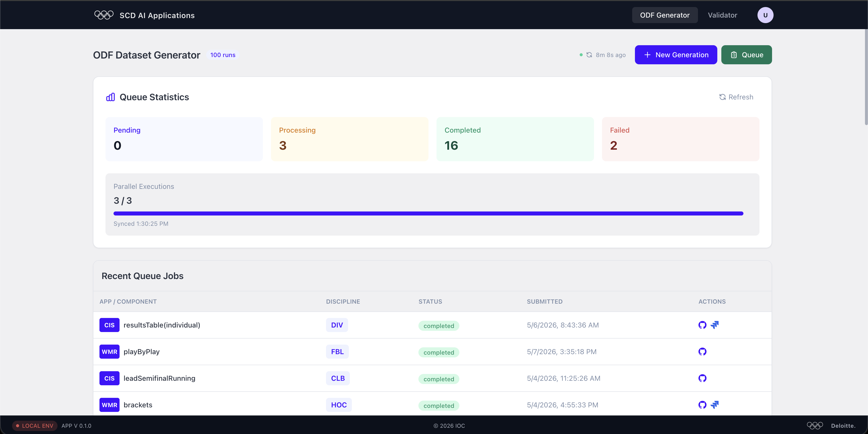Click the 5/7/2026, 3:35:18 PM timestamp
The image size is (868, 434).
pos(562,352)
